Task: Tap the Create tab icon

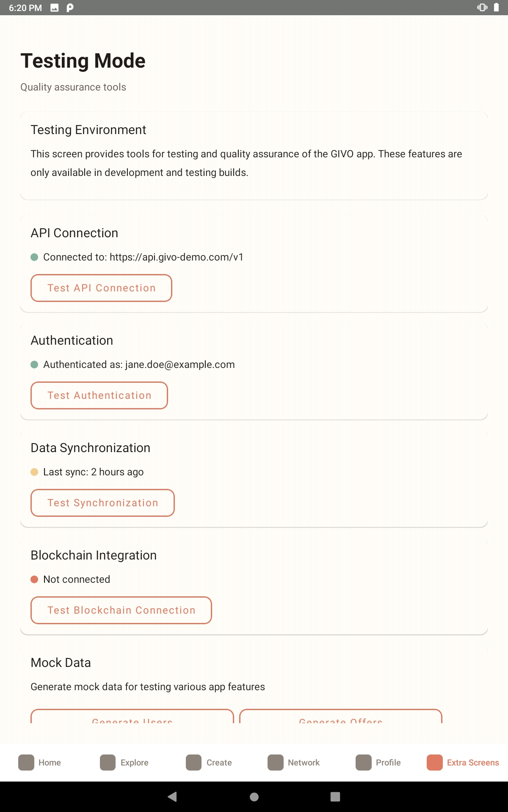Action: [x=193, y=763]
